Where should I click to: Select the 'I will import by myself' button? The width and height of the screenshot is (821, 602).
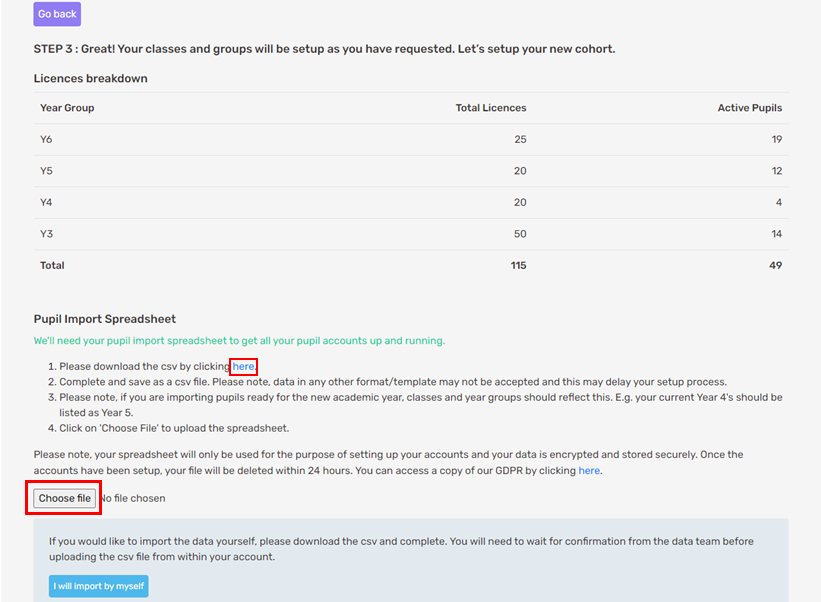click(x=98, y=586)
